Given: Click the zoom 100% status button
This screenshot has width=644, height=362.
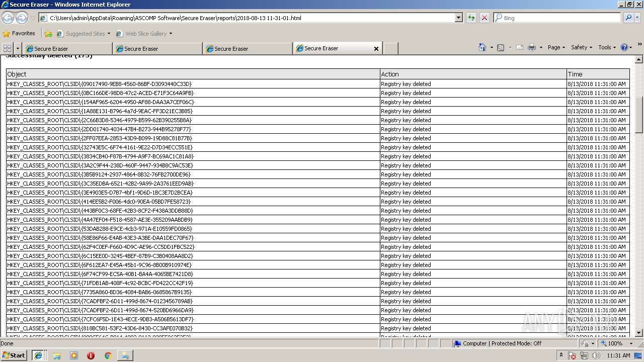Looking at the screenshot, I should coord(614,343).
